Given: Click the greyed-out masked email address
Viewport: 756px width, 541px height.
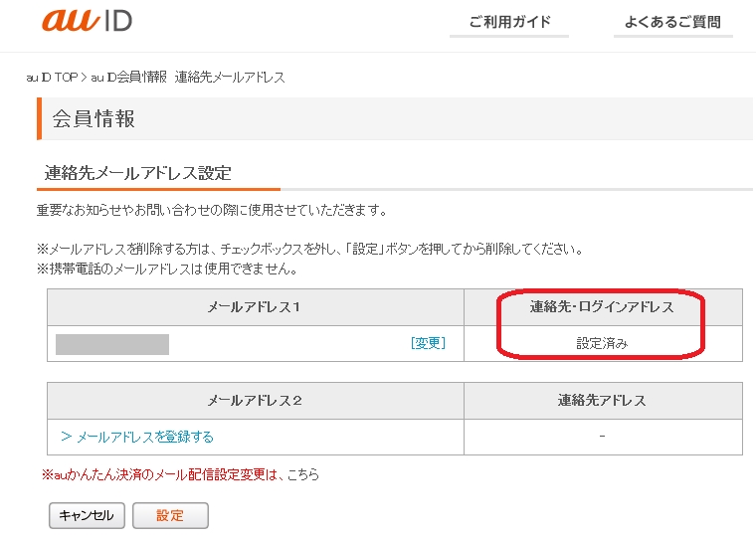Looking at the screenshot, I should click(112, 344).
